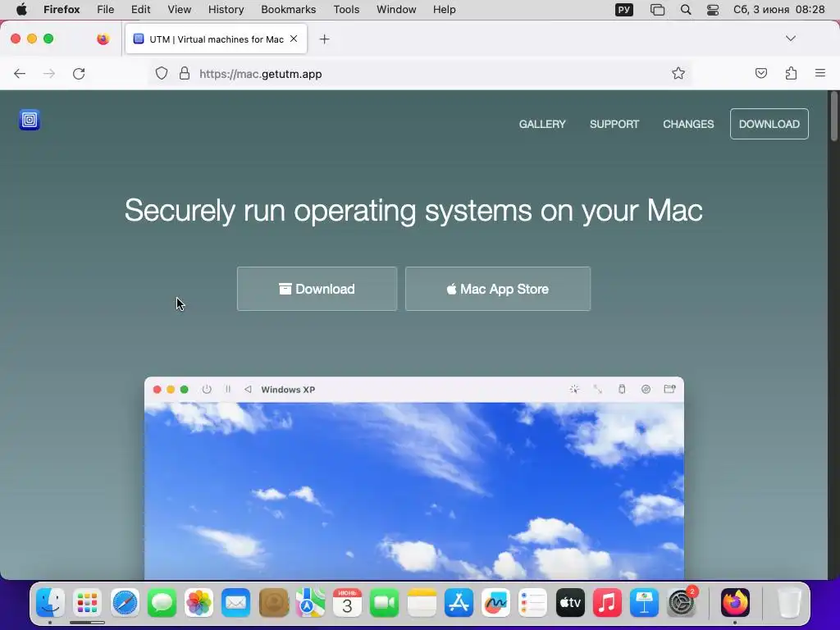This screenshot has height=630, width=840.
Task: Open tracking protection shield icon
Action: click(x=162, y=73)
